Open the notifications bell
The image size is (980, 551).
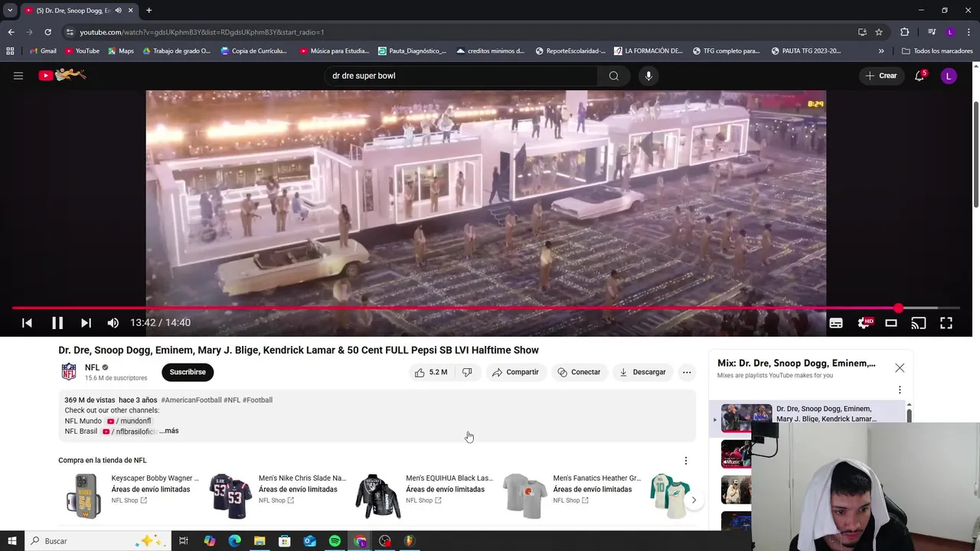point(920,76)
